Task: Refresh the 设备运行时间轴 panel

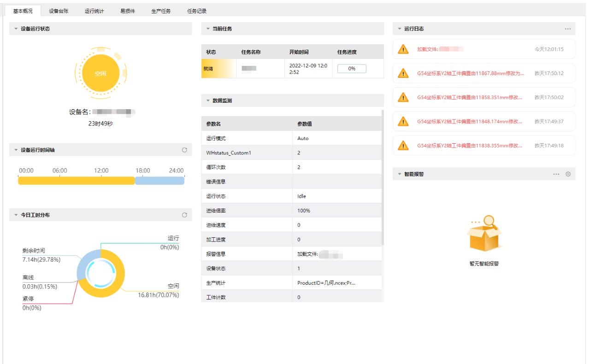Action: tap(184, 150)
